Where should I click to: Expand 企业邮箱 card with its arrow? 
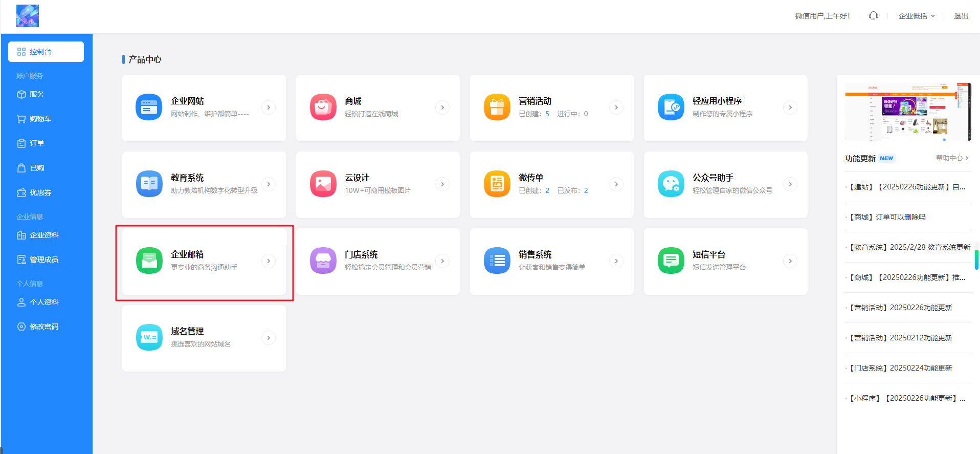(269, 261)
